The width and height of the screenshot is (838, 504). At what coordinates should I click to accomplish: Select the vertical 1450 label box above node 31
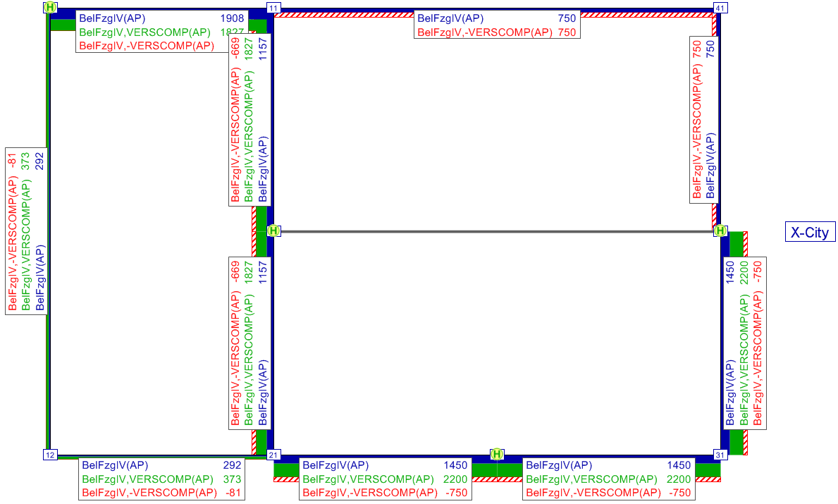pyautogui.click(x=744, y=343)
